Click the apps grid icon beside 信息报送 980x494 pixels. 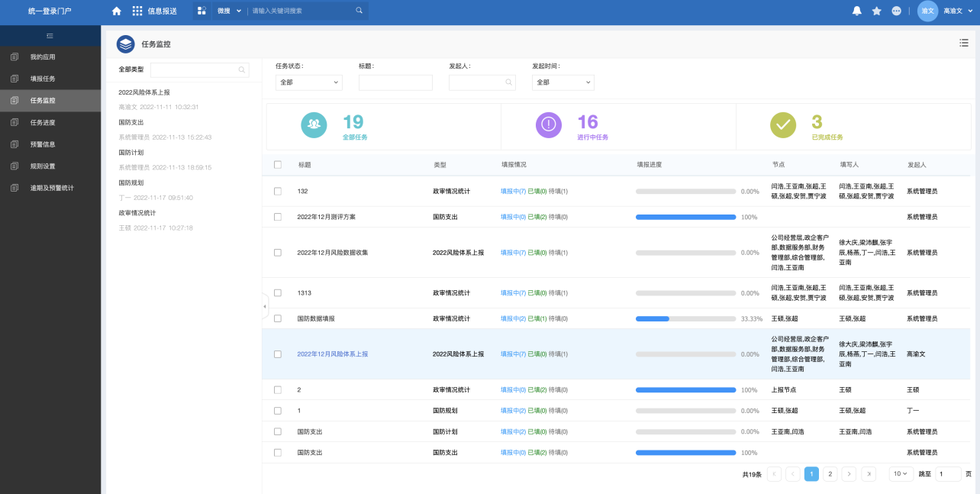click(x=137, y=11)
